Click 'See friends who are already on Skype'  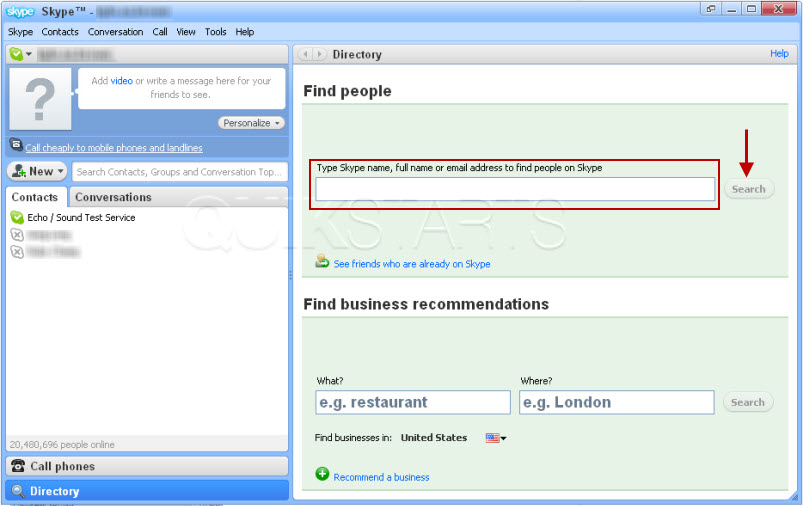(x=412, y=264)
